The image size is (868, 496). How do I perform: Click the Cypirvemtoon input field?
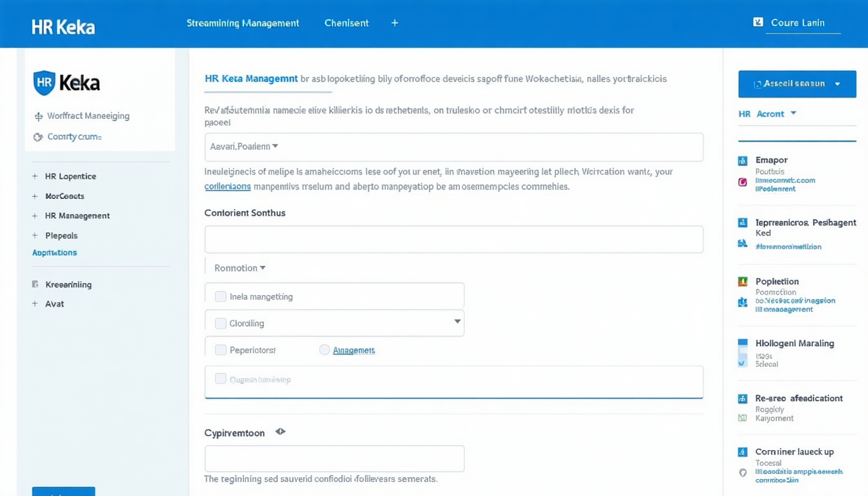click(335, 459)
